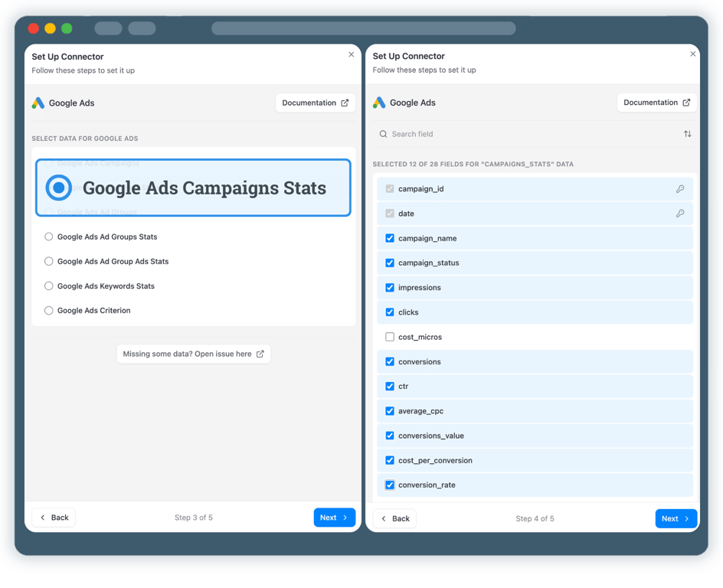The height and width of the screenshot is (588, 723).
Task: Close the left Set Up Connector dialog
Action: [352, 54]
